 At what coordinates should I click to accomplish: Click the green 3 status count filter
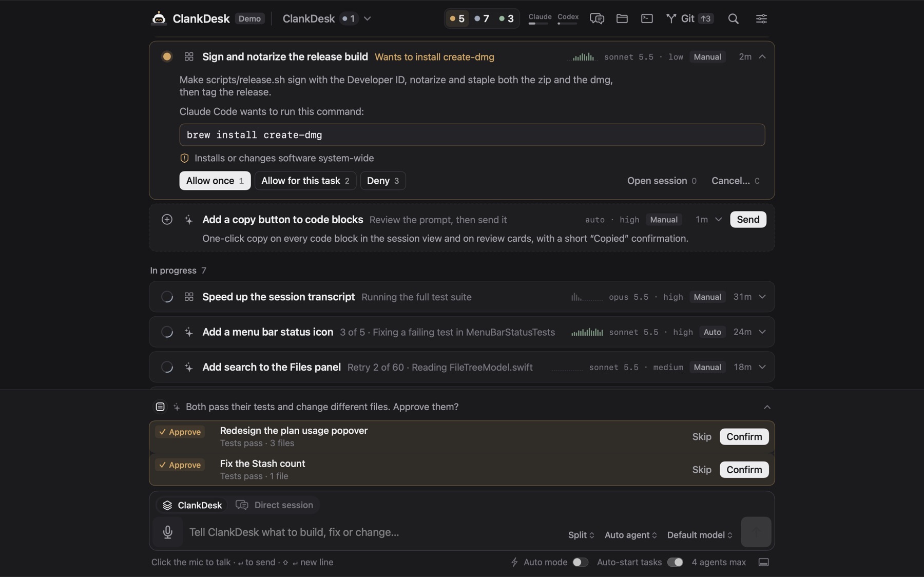click(x=506, y=18)
